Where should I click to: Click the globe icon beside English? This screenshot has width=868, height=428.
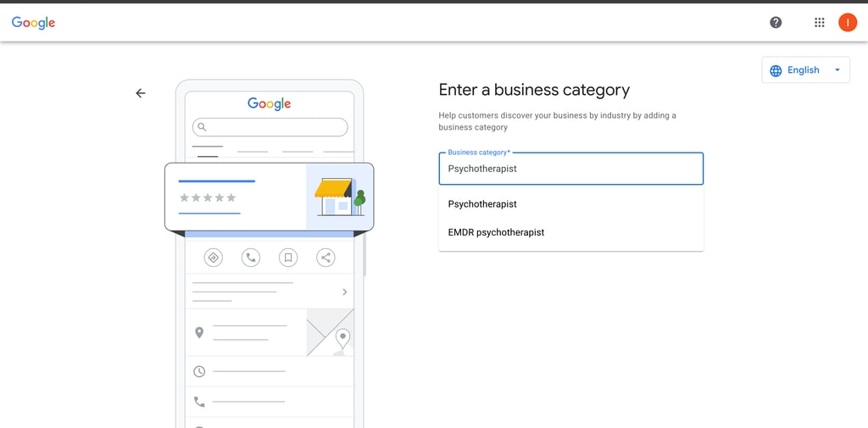tap(776, 70)
